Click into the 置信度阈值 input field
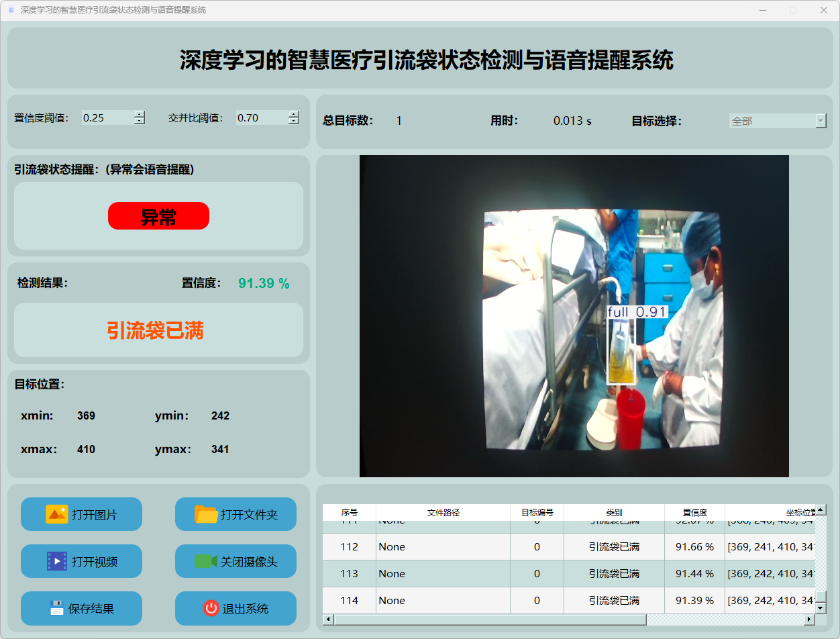Image resolution: width=840 pixels, height=639 pixels. point(107,117)
